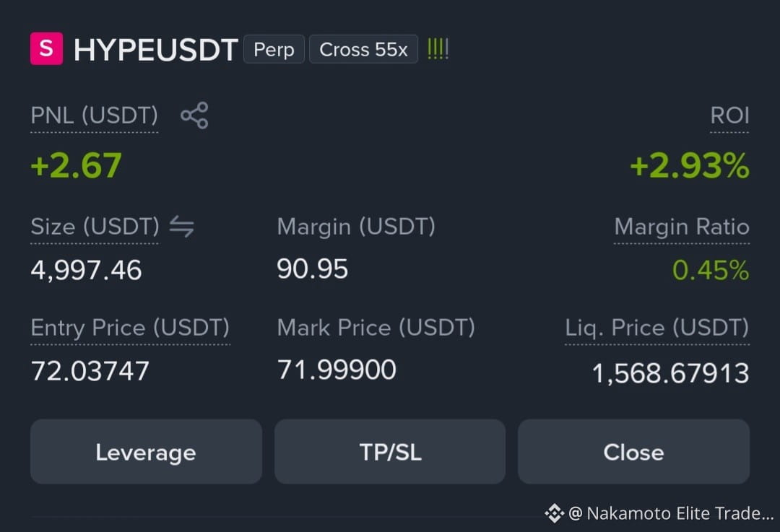Select the mark price value 71.99900
This screenshot has width=780, height=532.
pos(337,370)
